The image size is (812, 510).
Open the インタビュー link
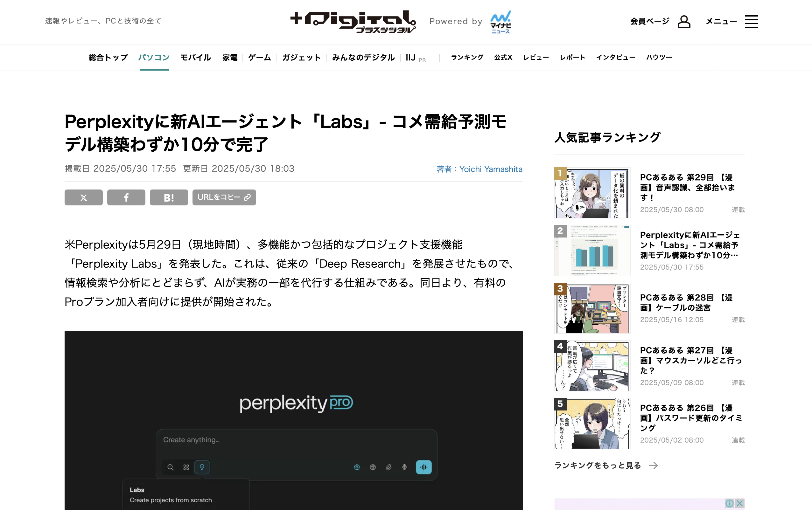pyautogui.click(x=616, y=57)
